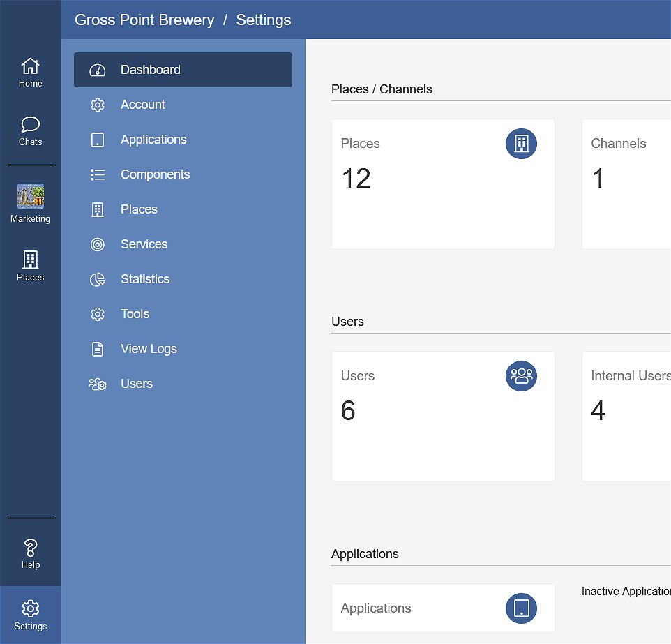Select the Dashboard menu item

coord(183,70)
